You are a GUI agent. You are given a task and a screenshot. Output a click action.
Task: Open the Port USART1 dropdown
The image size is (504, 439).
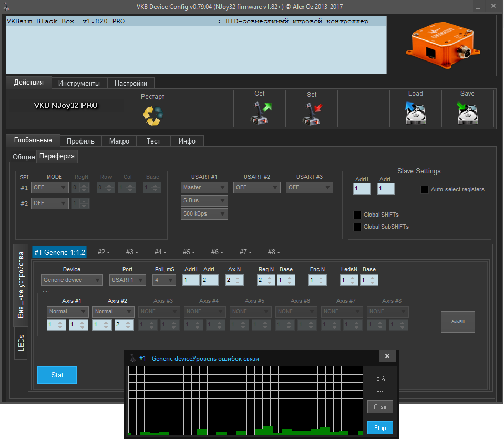tap(127, 280)
